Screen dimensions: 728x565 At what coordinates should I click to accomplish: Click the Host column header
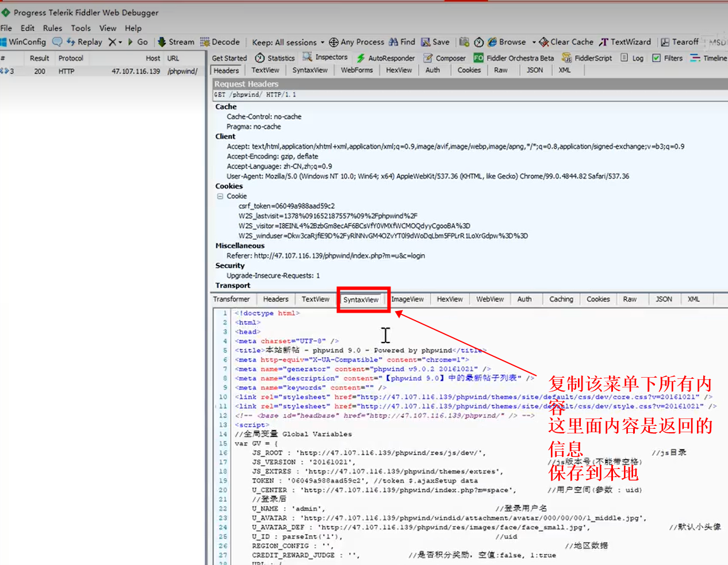tap(153, 58)
